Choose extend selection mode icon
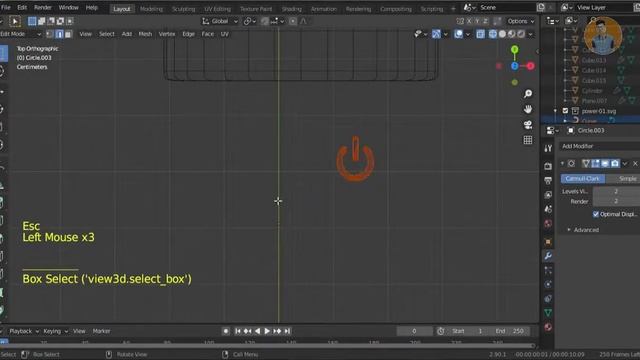Image resolution: width=640 pixels, height=360 pixels. pos(41,21)
